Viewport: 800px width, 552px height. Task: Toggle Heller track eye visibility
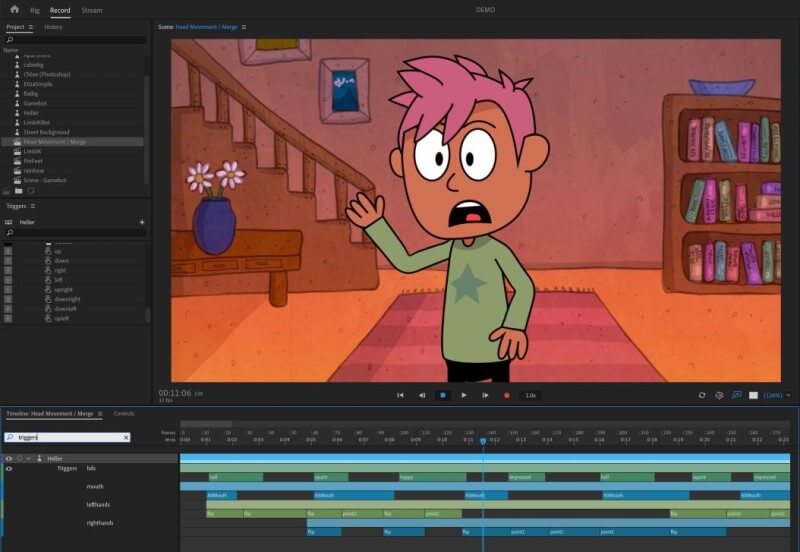[x=9, y=459]
